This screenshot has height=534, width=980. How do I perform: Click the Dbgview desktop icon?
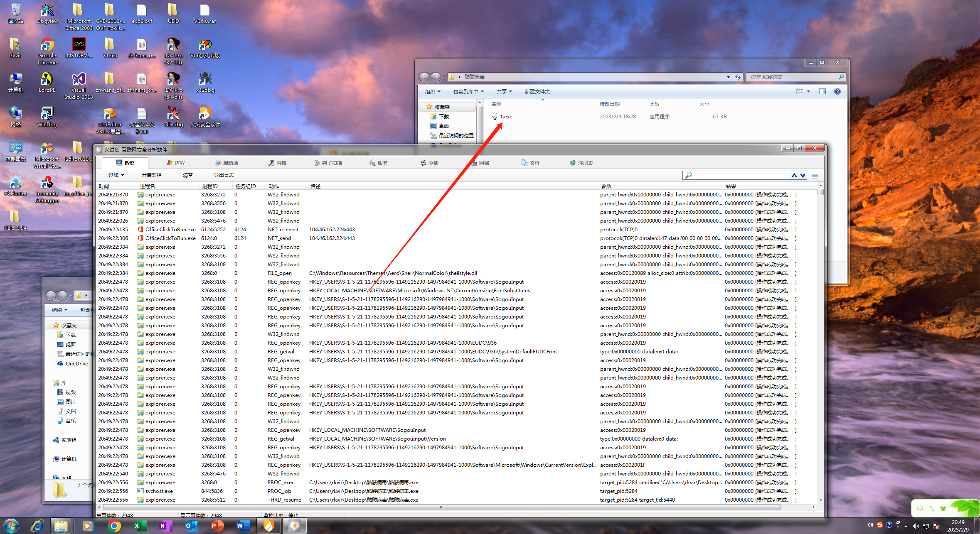(x=47, y=13)
